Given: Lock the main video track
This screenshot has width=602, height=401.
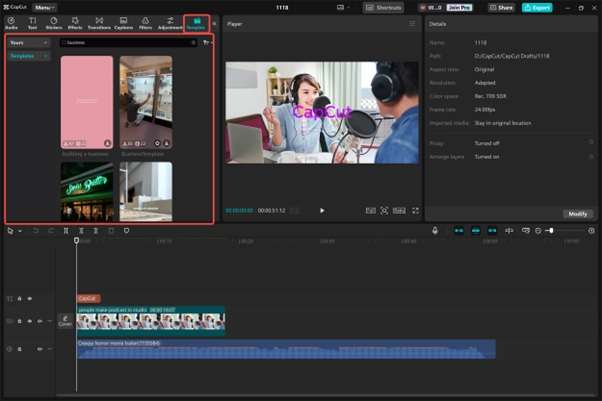Looking at the screenshot, I should [20, 321].
